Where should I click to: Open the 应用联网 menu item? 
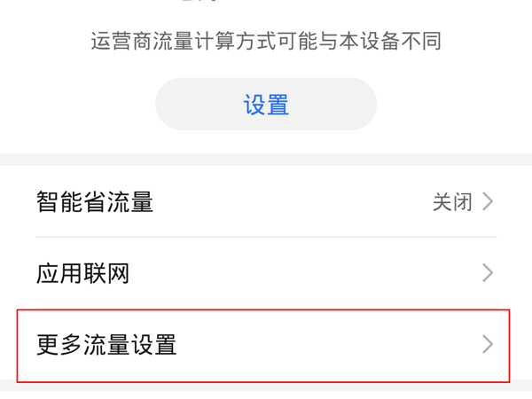tap(266, 273)
